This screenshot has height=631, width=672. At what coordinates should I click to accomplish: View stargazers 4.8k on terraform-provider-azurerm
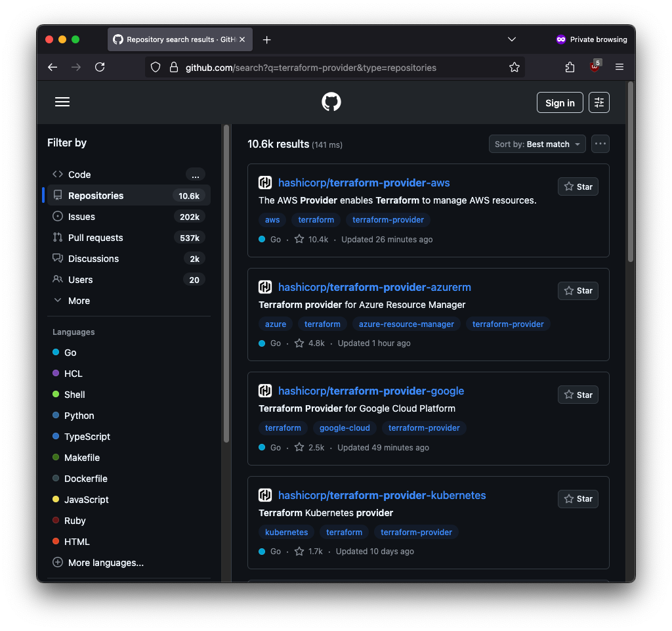(x=310, y=343)
